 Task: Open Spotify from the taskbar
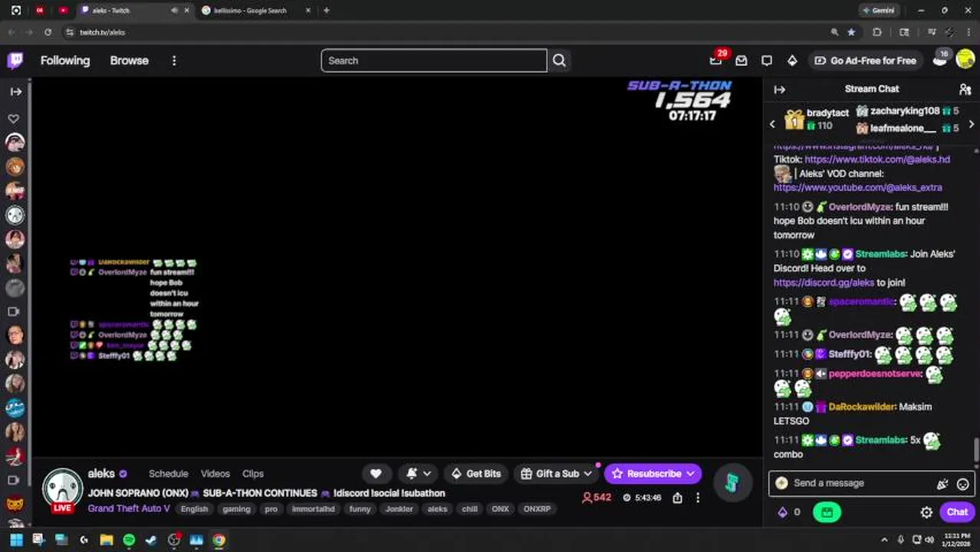(x=129, y=540)
